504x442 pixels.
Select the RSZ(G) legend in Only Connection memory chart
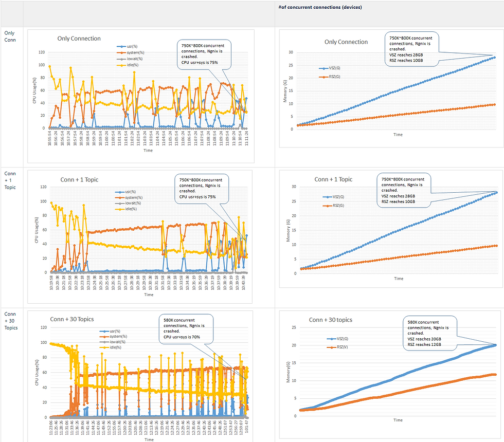coord(330,77)
